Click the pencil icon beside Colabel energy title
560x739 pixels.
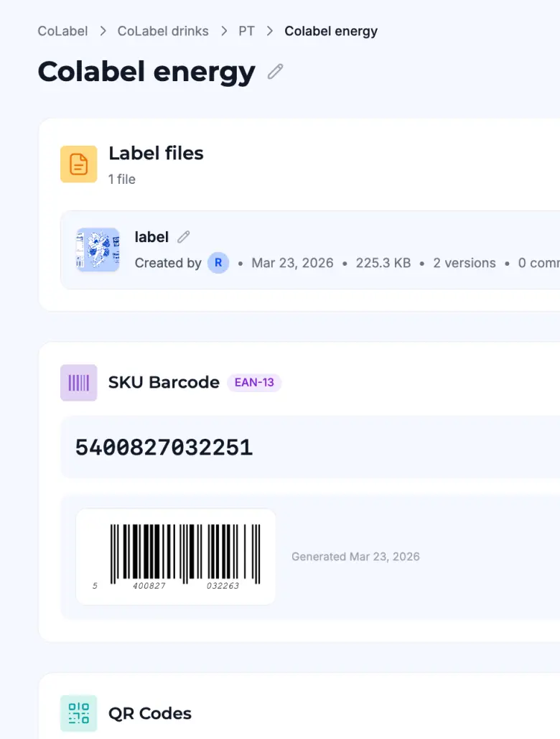pos(275,72)
